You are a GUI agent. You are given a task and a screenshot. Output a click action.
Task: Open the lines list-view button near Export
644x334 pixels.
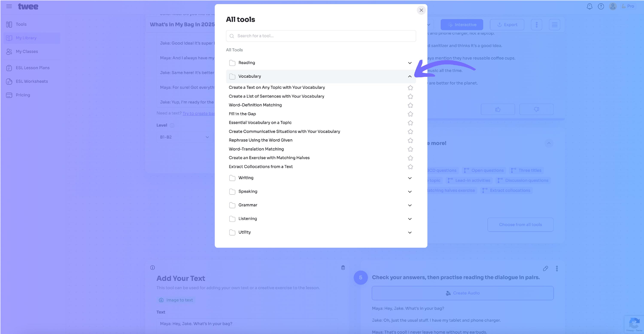tap(554, 24)
